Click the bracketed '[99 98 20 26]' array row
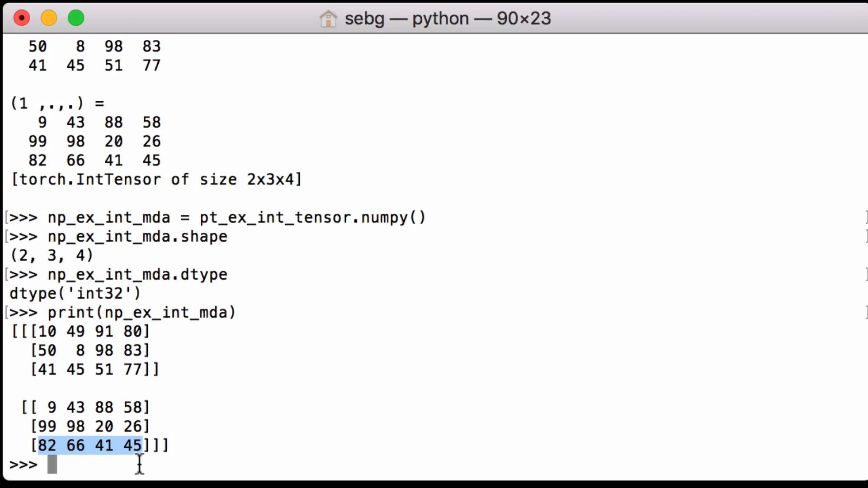868x488 pixels. coord(90,427)
